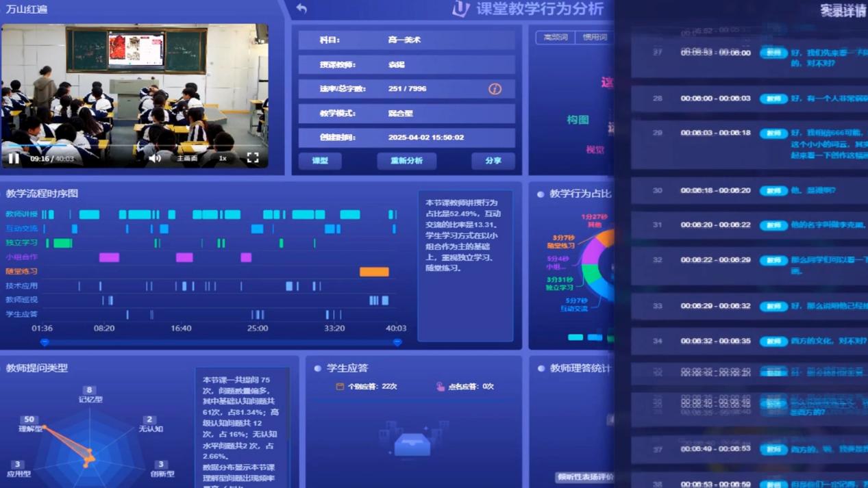The width and height of the screenshot is (868, 488).
Task: Open transcript row 00:06:29 - 00:06:32
Action: [749, 306]
